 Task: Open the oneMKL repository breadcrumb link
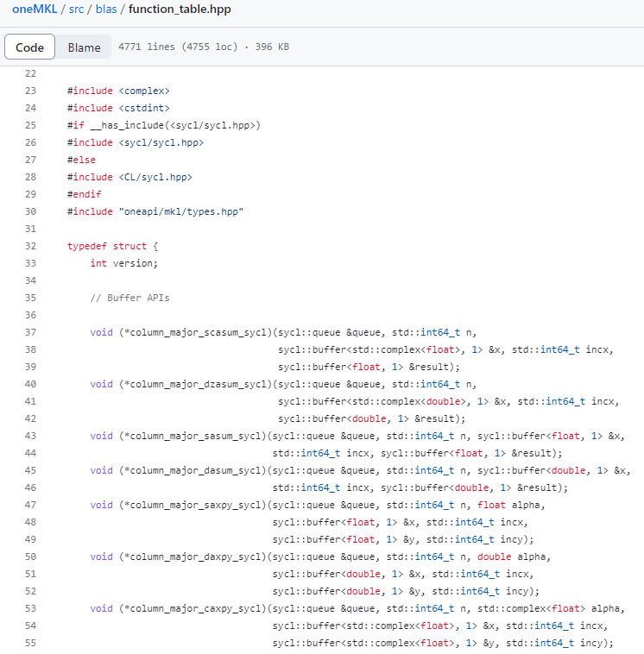tap(34, 9)
